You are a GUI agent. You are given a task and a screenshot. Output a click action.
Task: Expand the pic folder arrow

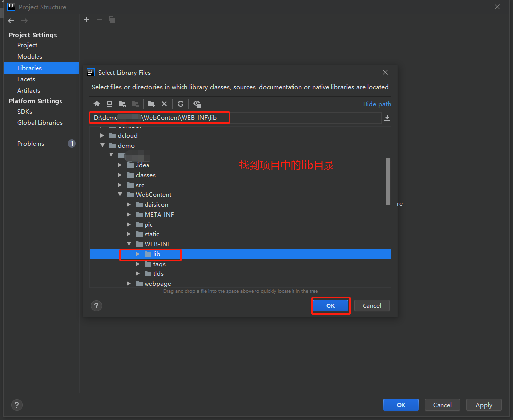tap(129, 224)
